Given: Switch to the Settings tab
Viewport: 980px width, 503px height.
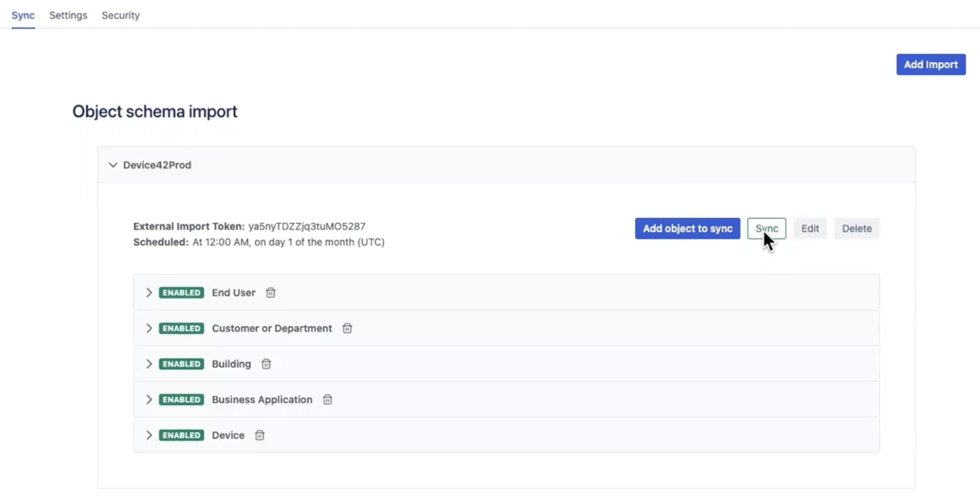Looking at the screenshot, I should coord(68,15).
